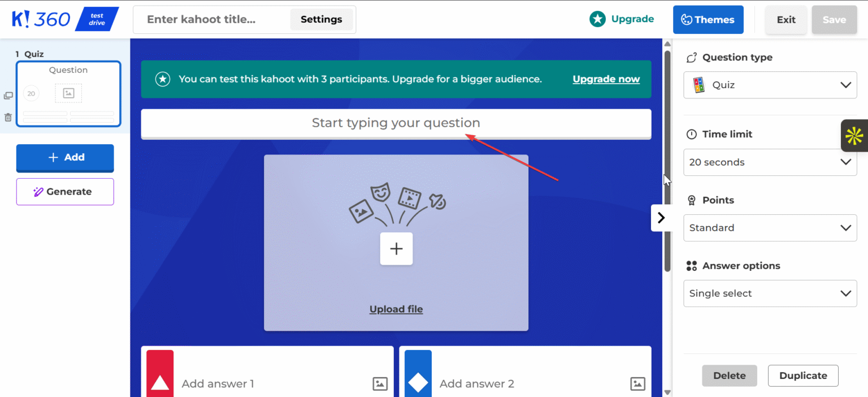Open the Themes panel
868x397 pixels.
(x=708, y=20)
